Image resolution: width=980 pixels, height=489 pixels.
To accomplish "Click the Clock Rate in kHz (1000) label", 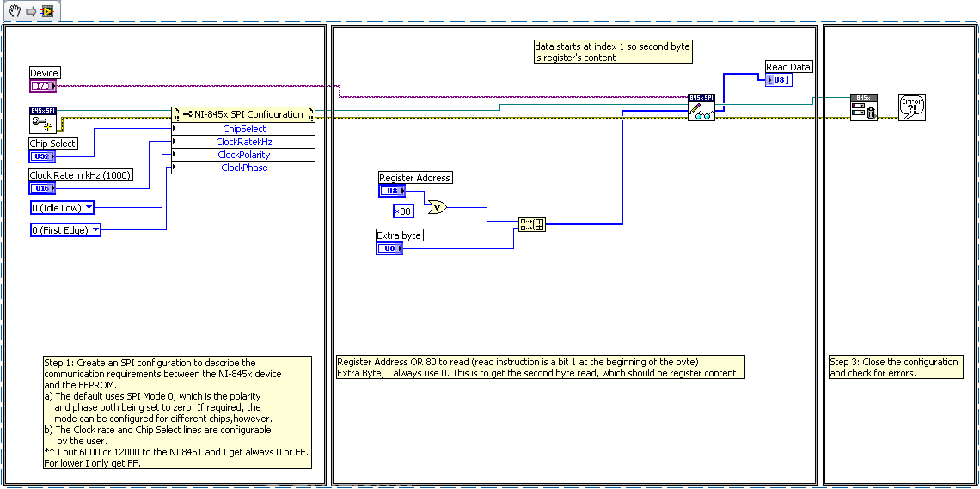I will tap(82, 175).
